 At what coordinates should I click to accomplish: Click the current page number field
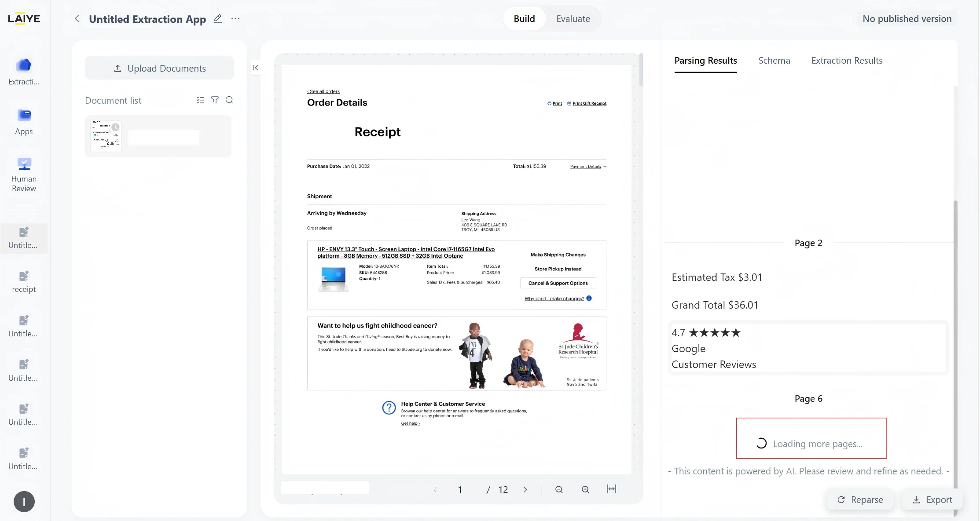(460, 489)
